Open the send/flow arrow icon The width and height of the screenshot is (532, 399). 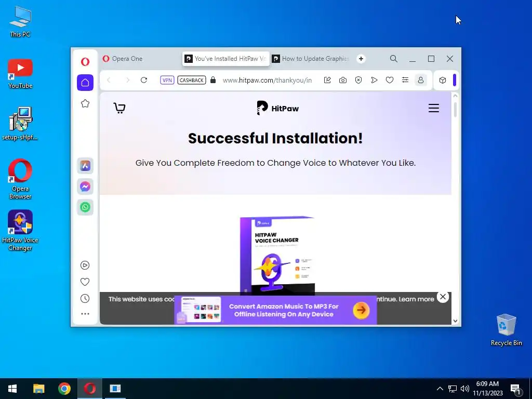374,80
